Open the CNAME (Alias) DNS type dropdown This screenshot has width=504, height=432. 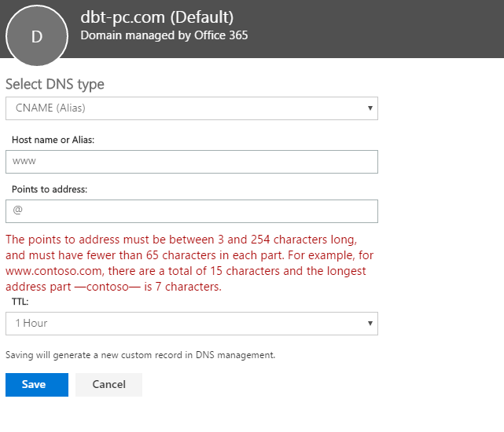(181, 108)
